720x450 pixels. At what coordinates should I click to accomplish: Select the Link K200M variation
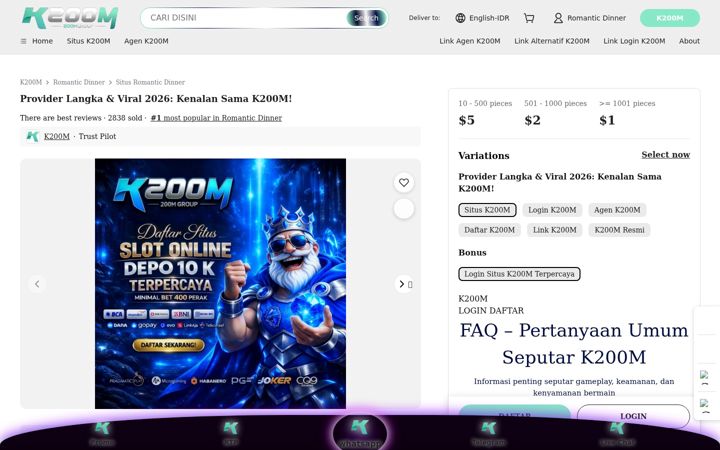tap(555, 230)
